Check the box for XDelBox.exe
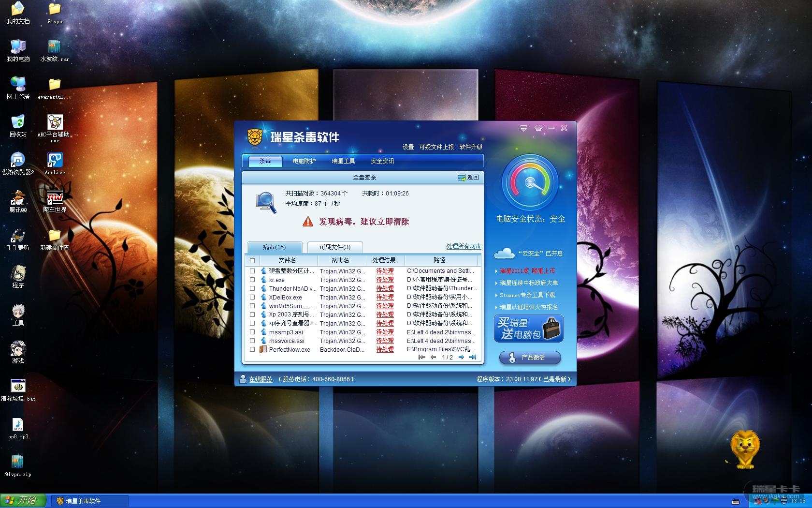The height and width of the screenshot is (508, 812). 252,297
